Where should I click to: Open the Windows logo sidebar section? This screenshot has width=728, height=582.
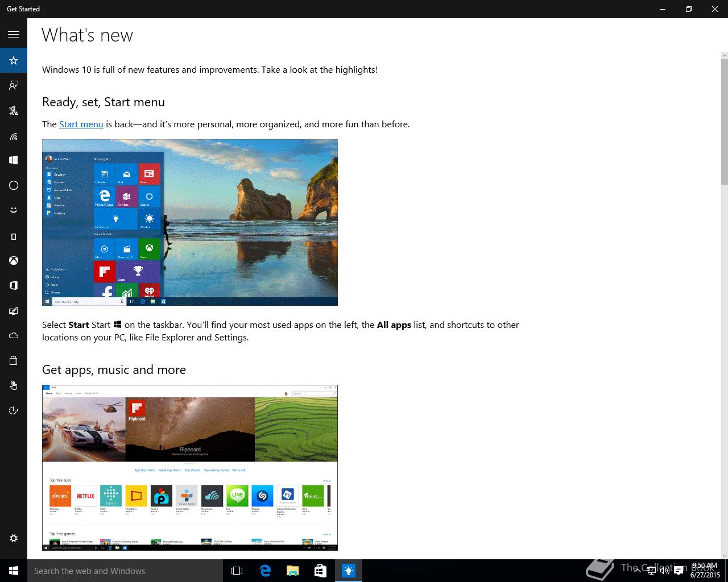(14, 160)
